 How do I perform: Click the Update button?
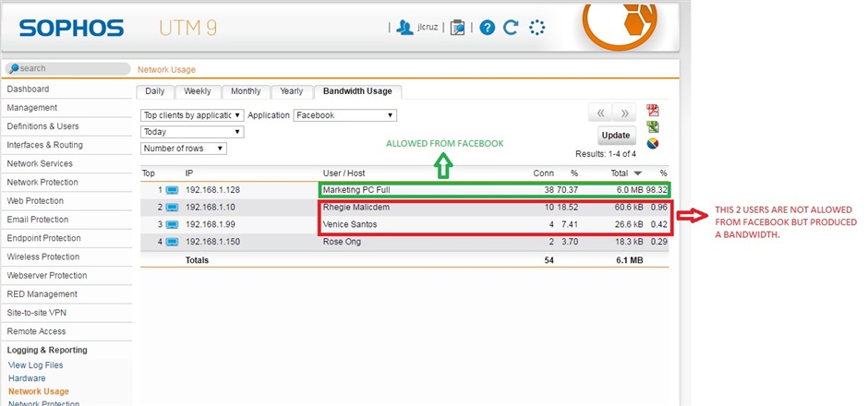click(616, 135)
